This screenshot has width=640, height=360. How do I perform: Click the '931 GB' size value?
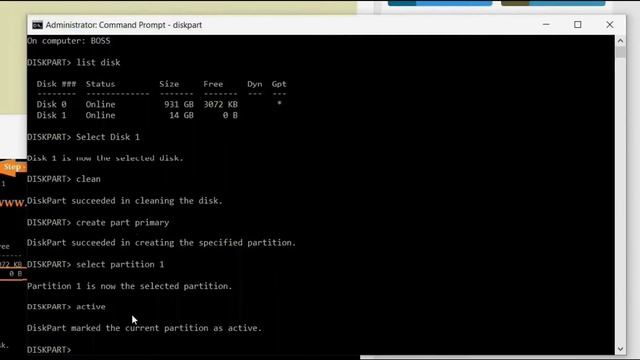[x=179, y=104]
